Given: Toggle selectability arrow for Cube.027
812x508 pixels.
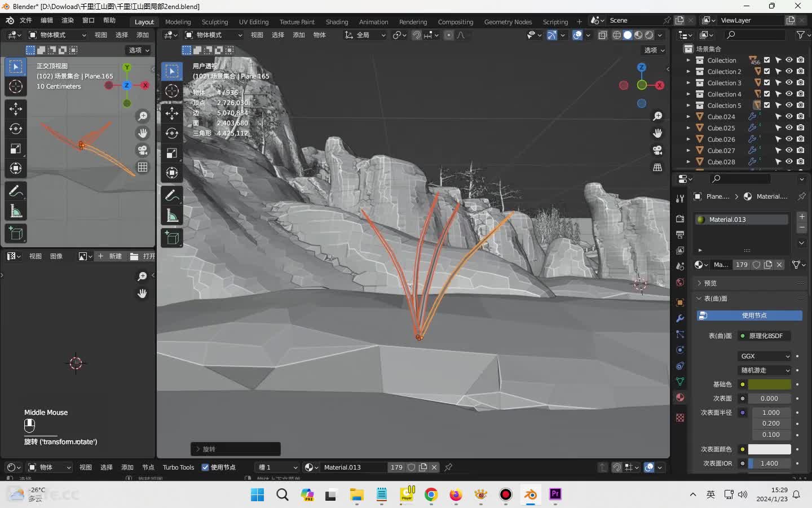Looking at the screenshot, I should pyautogui.click(x=778, y=151).
